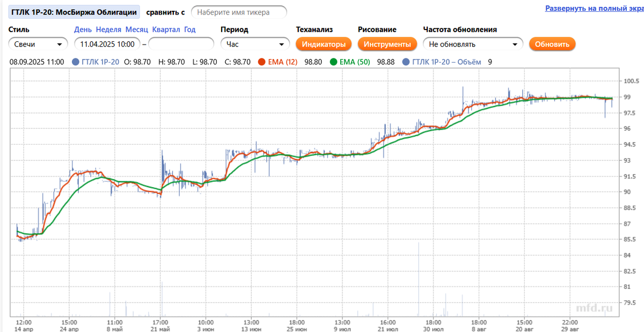Click the ГТЛК 1Р-20: МосБиржа Облигации label

click(x=75, y=12)
